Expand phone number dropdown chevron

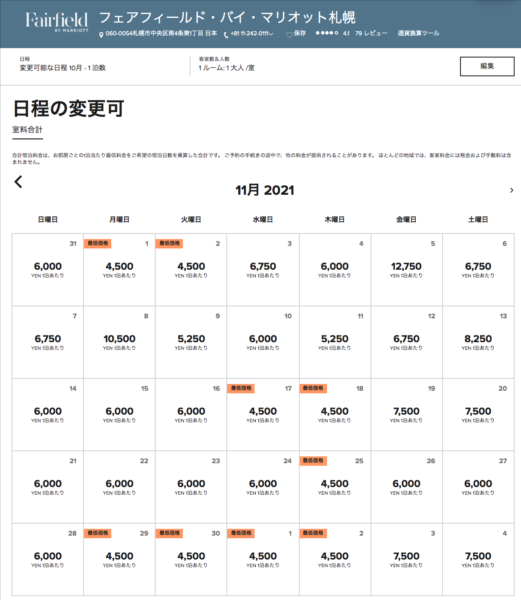tap(271, 34)
